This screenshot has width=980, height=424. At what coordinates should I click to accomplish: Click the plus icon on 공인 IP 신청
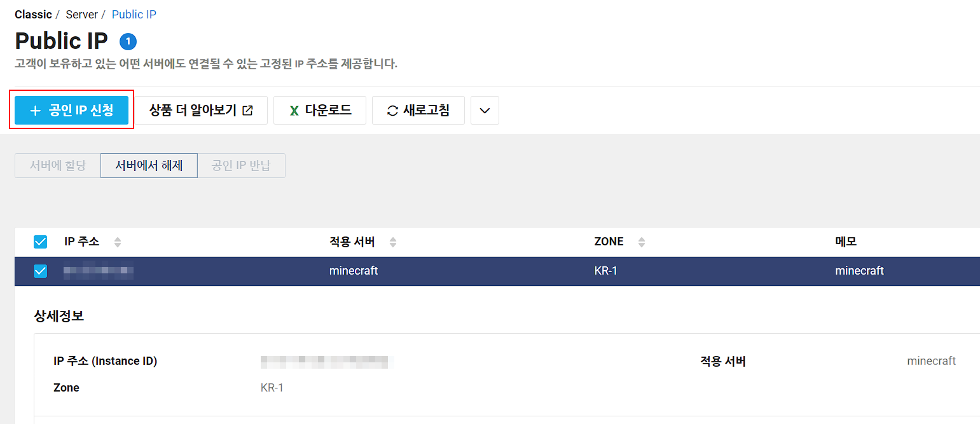point(35,111)
